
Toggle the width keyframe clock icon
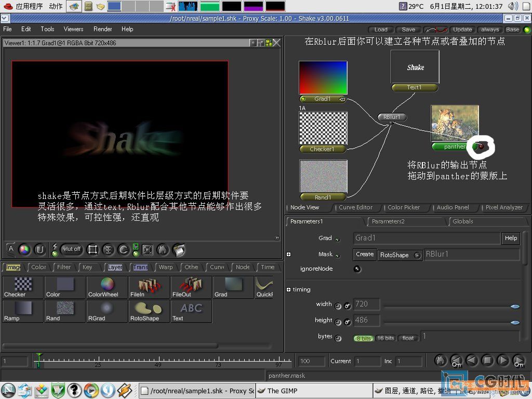coord(338,305)
